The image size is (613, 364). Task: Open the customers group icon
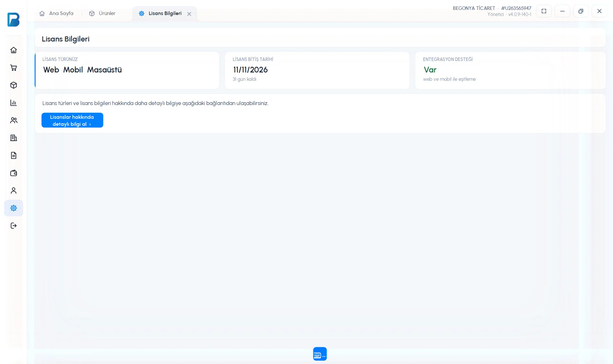coord(13,120)
